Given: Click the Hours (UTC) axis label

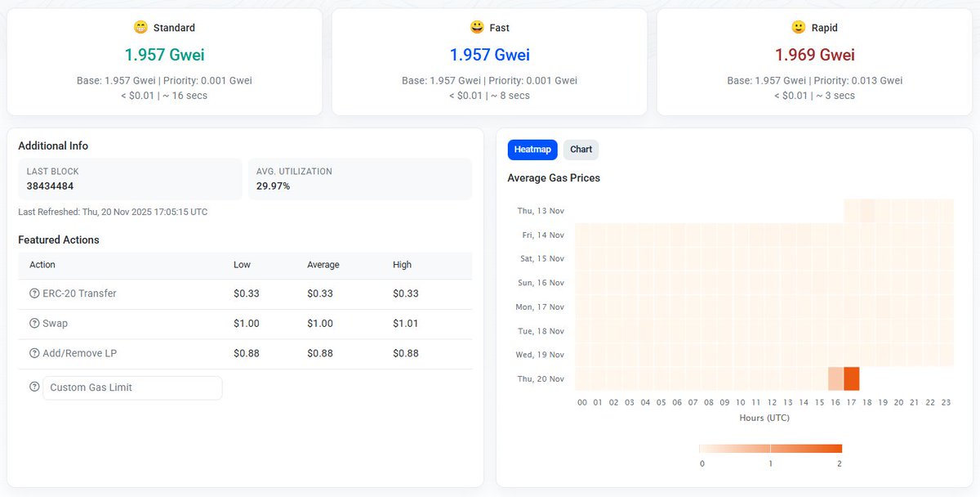Looking at the screenshot, I should click(x=764, y=418).
